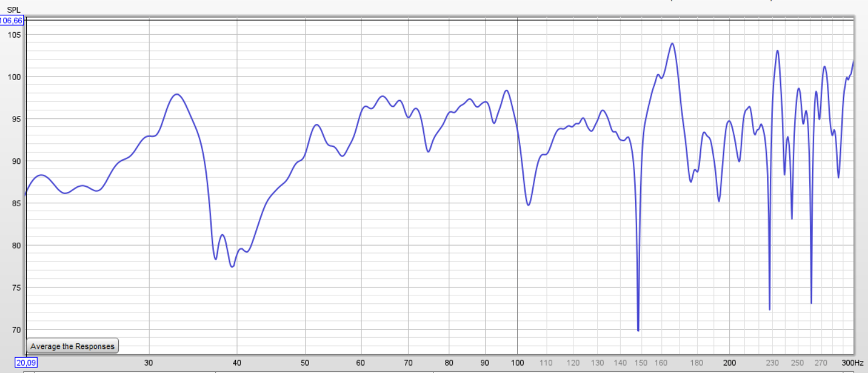Image resolution: width=868 pixels, height=373 pixels.
Task: Click the 80 Hz label on the frequency axis
Action: pos(449,363)
